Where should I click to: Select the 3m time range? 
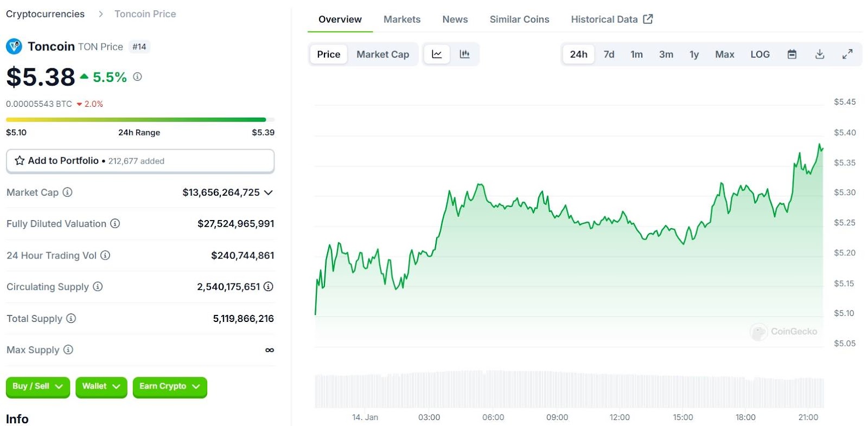(x=666, y=54)
